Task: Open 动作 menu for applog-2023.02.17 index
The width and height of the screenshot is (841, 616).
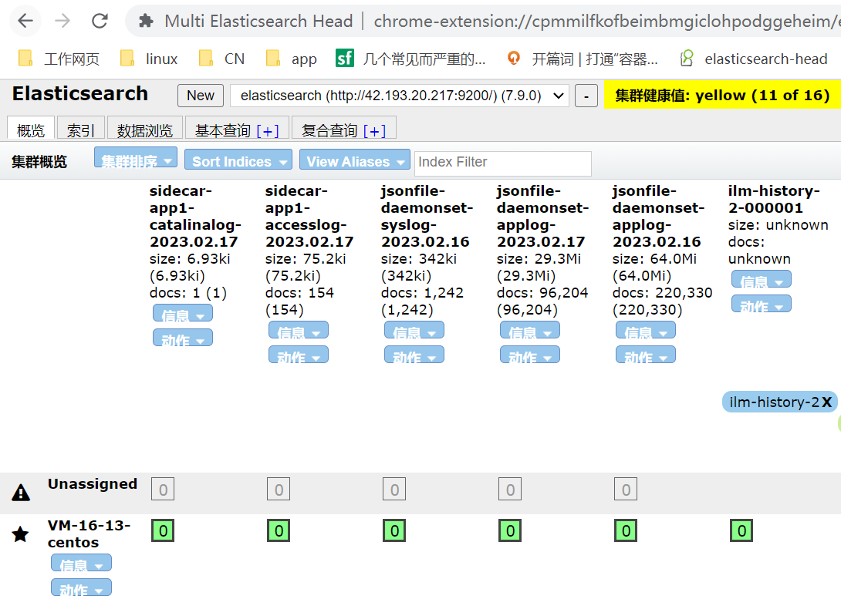Action: (x=530, y=355)
